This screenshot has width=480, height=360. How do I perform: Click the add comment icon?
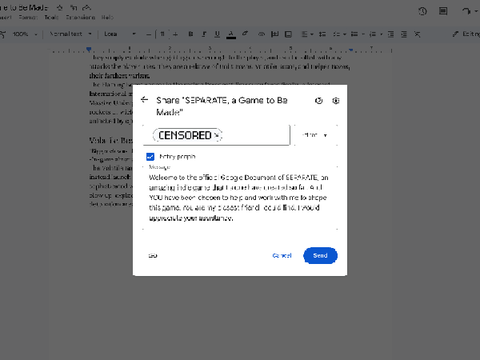(x=275, y=34)
